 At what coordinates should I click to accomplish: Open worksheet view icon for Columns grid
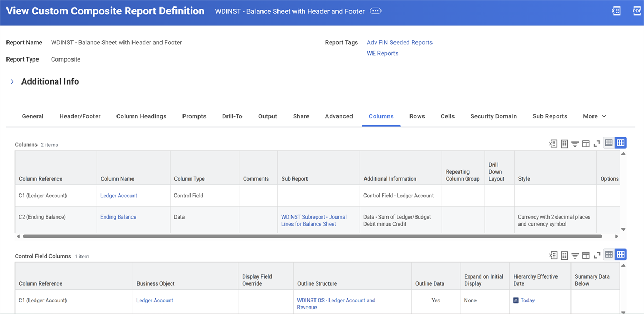(564, 144)
